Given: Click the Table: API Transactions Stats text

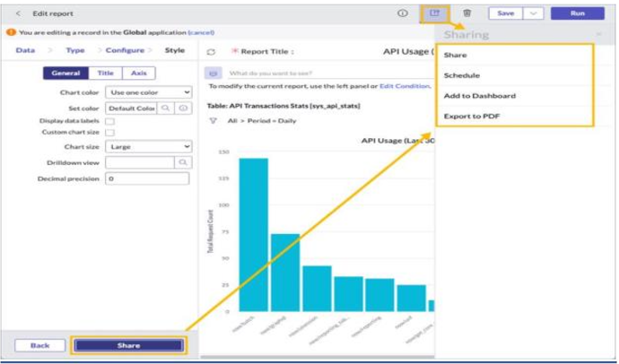Looking at the screenshot, I should (x=283, y=106).
